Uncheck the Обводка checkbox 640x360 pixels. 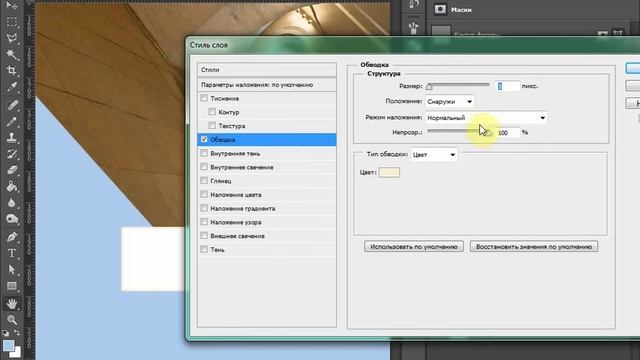[204, 140]
